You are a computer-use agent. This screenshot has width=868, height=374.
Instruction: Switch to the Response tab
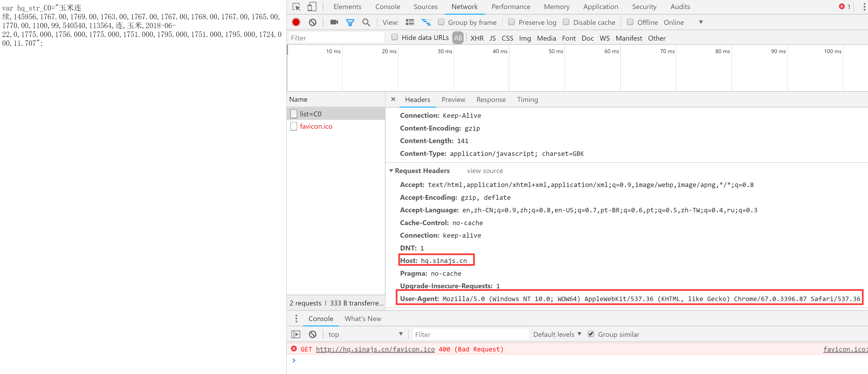tap(491, 100)
